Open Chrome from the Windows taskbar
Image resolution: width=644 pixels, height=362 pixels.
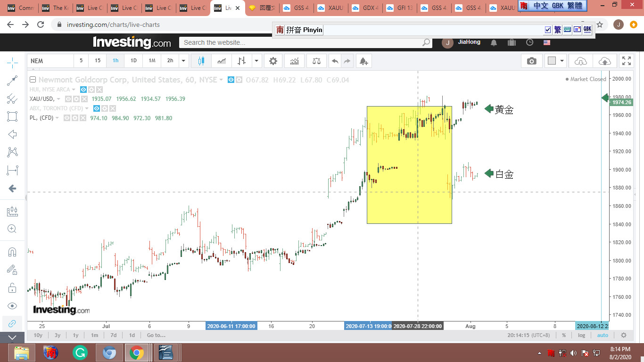(137, 353)
